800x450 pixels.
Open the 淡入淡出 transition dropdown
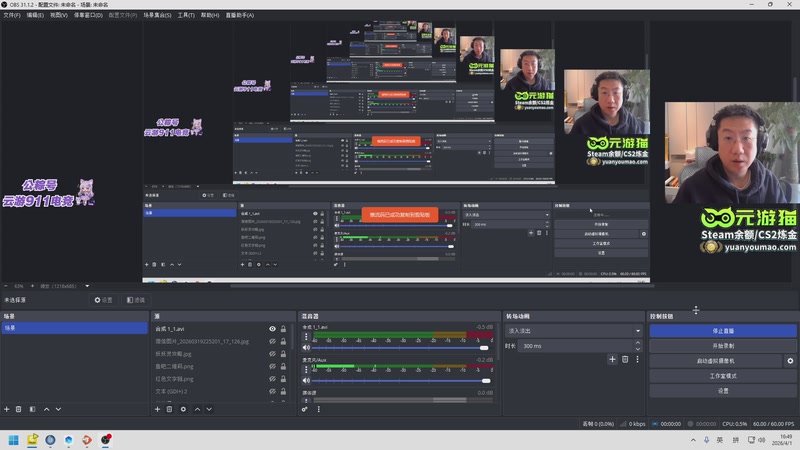point(573,331)
